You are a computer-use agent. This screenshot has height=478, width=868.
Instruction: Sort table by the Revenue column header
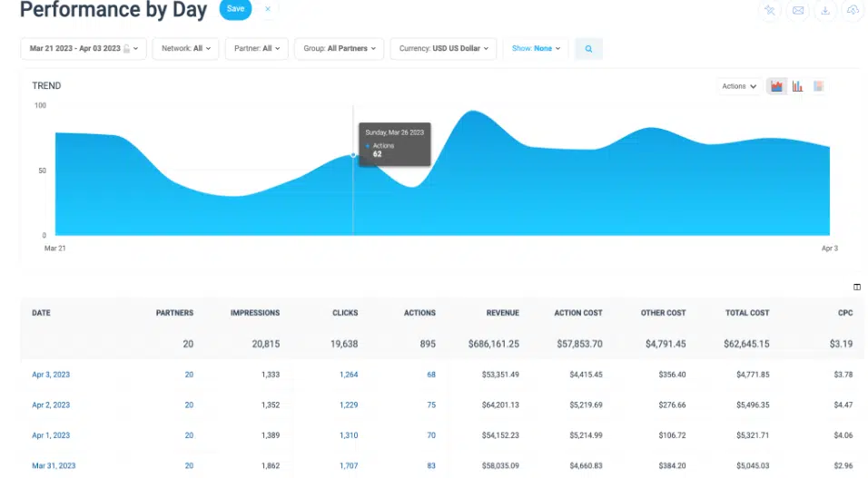click(x=502, y=313)
